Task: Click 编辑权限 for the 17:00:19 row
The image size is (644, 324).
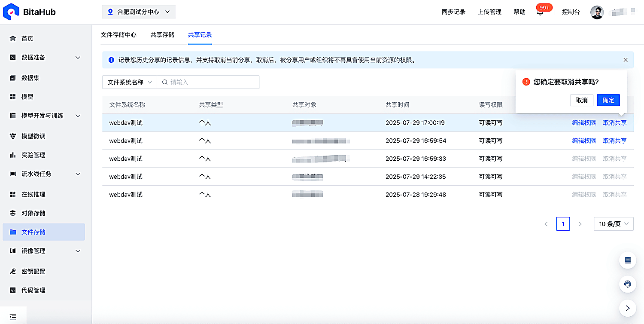Action: coord(584,123)
